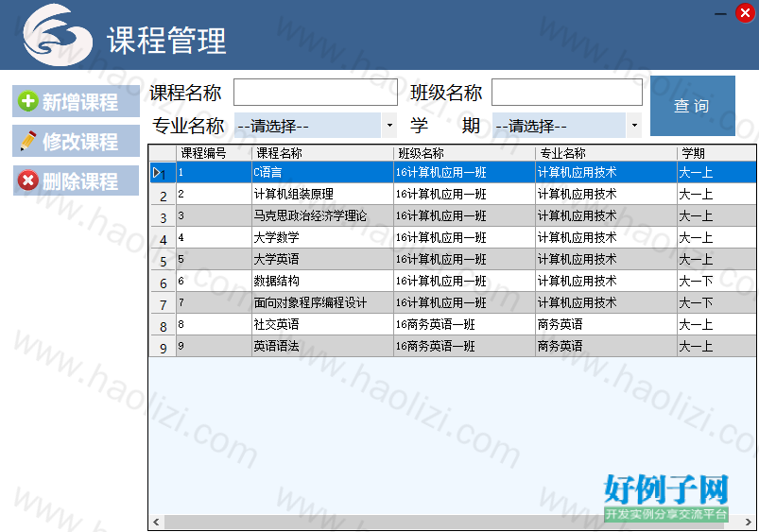Click the 新增课程 button label
The image size is (759, 532).
(79, 102)
